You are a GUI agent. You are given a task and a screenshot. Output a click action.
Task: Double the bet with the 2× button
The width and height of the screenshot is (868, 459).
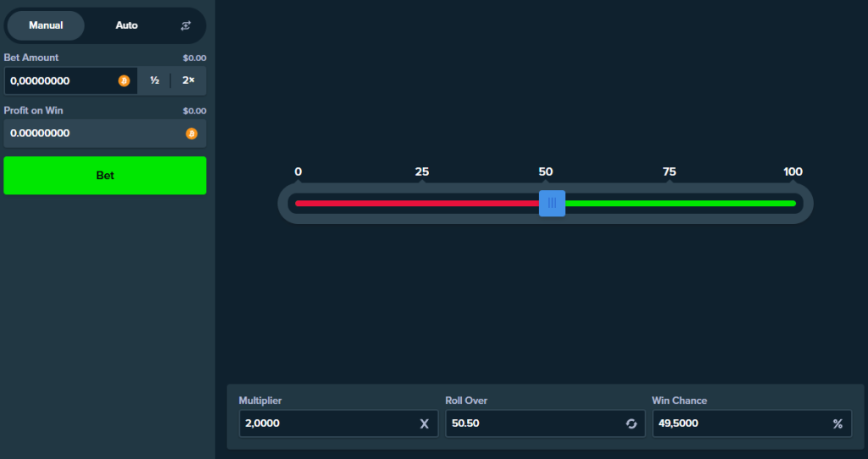coord(188,81)
